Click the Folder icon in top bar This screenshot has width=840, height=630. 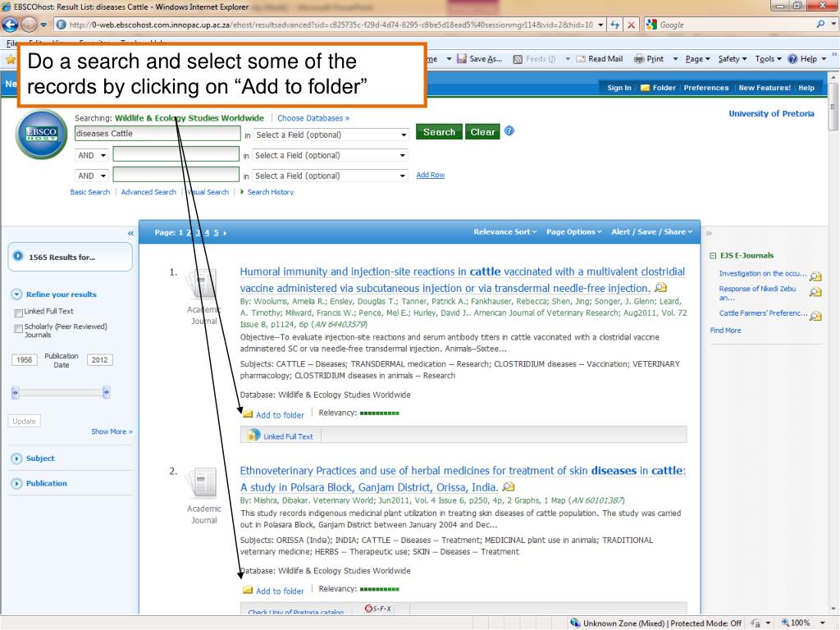tap(645, 88)
